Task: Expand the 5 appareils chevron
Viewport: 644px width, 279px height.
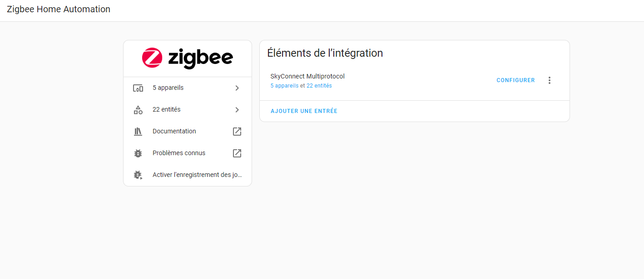Action: click(237, 88)
